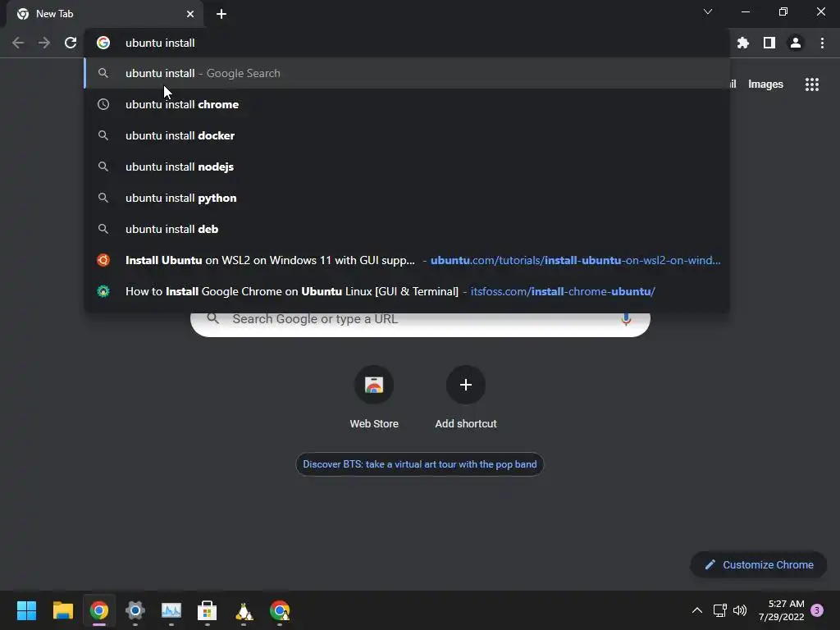Open the Windows Start menu
The width and height of the screenshot is (840, 630).
pos(26,610)
